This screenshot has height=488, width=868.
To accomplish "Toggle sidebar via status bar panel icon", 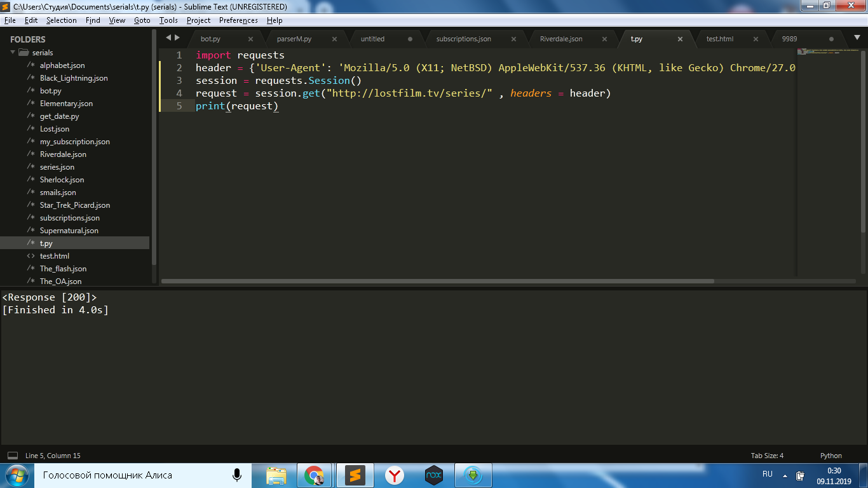I will [x=13, y=456].
